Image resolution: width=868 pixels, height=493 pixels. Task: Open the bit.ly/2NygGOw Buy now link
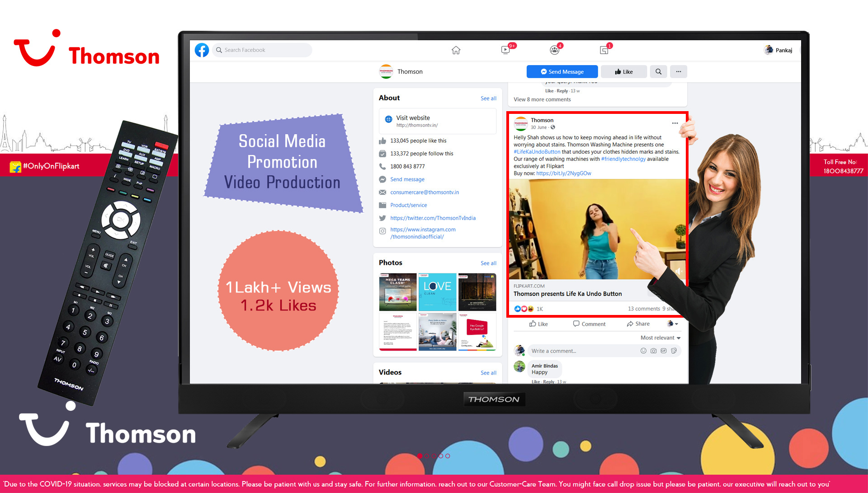(x=564, y=174)
